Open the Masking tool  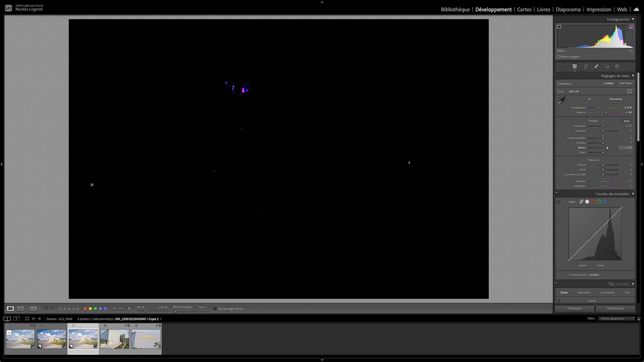617,66
